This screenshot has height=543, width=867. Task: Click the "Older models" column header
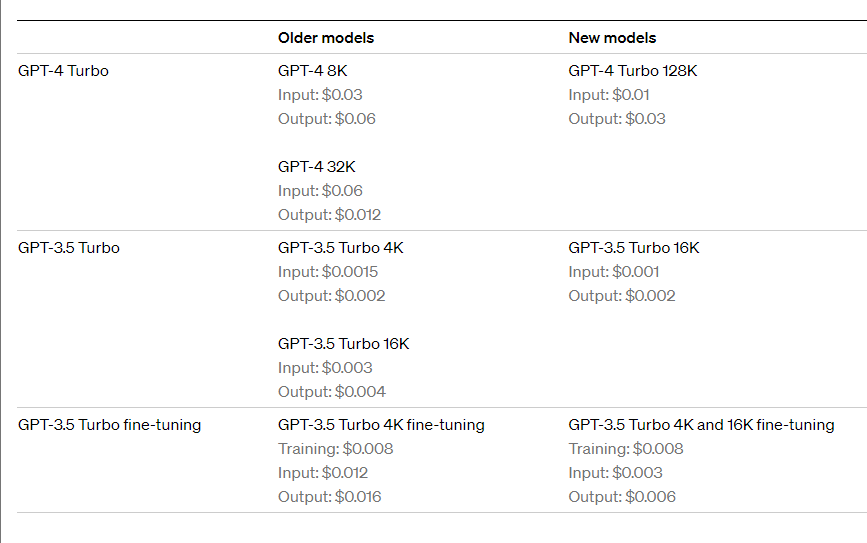pyautogui.click(x=326, y=38)
